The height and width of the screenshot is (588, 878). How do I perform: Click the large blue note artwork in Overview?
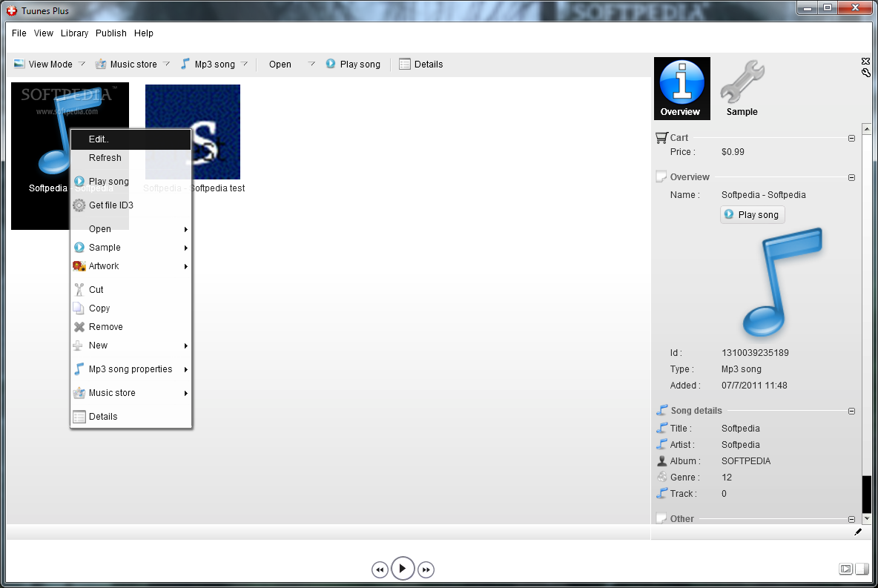point(782,283)
